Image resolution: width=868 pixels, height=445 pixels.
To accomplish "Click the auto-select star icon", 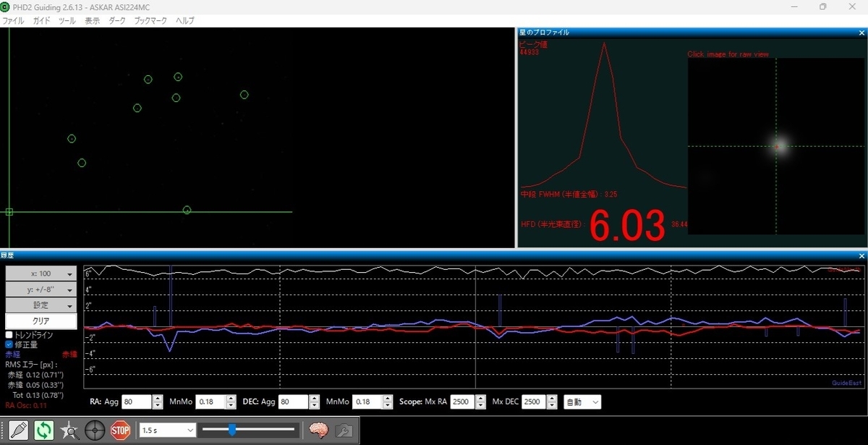I will pyautogui.click(x=69, y=430).
